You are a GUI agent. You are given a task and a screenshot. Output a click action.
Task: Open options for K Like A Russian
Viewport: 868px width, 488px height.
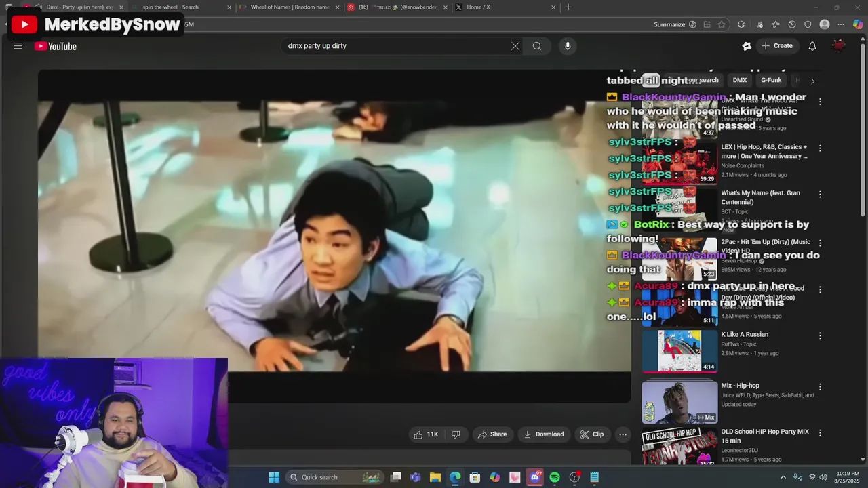pyautogui.click(x=820, y=335)
